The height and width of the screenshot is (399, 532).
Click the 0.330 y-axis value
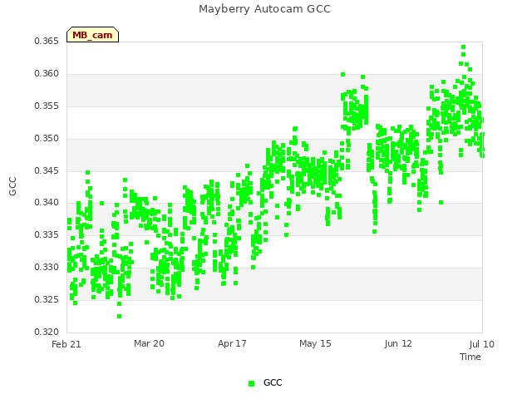click(x=47, y=268)
